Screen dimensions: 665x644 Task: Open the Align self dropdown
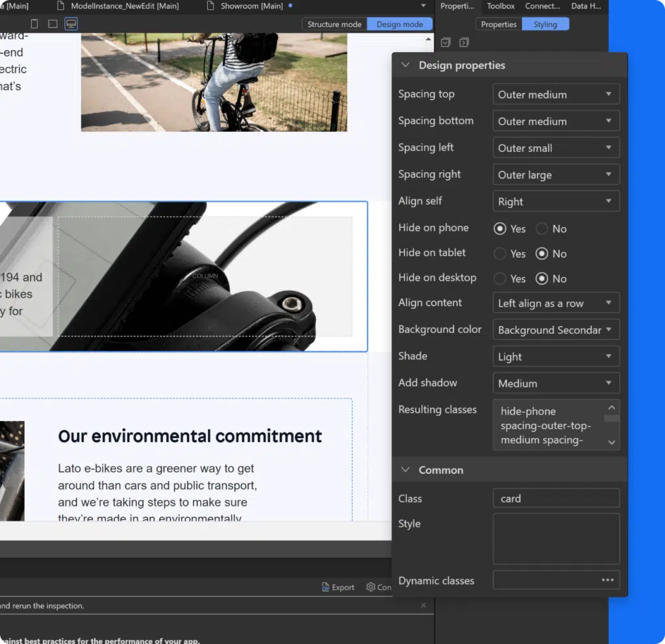point(556,201)
